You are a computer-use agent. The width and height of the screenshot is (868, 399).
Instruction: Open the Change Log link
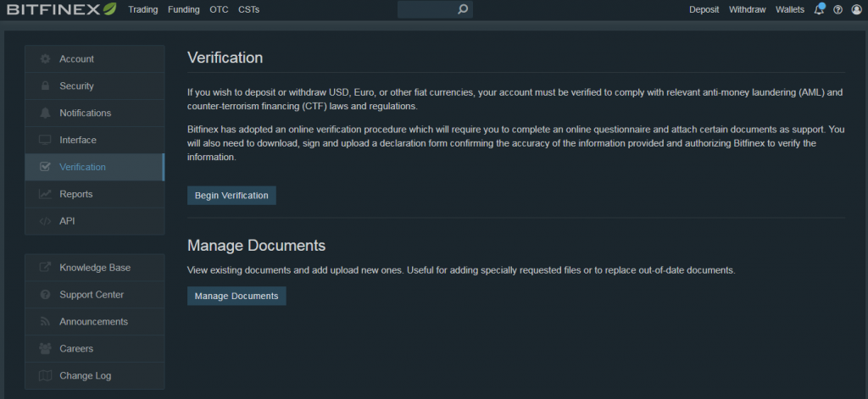(95, 376)
